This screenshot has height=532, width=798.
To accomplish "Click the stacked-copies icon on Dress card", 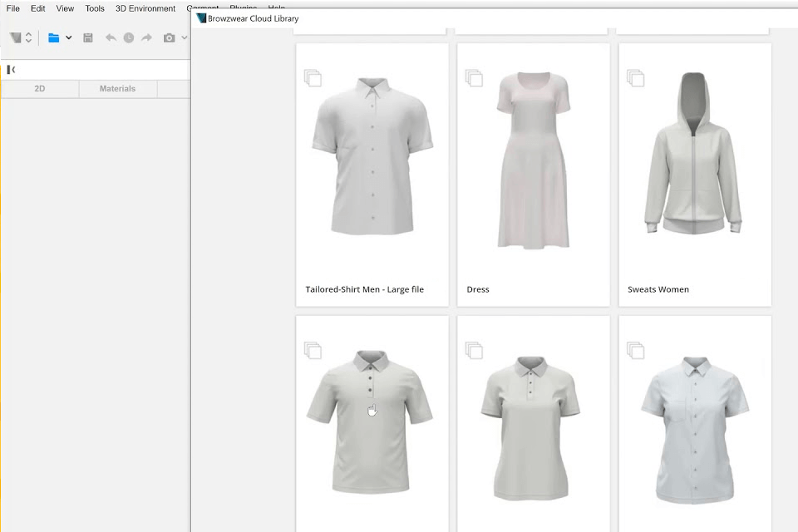I will 474,78.
